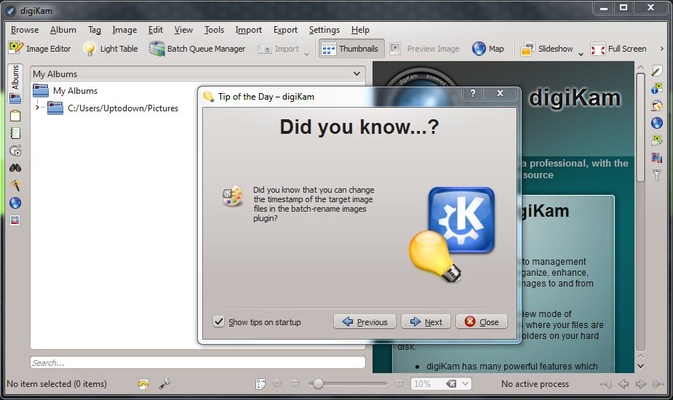Click the album Search field
This screenshot has width=673, height=400.
point(197,363)
